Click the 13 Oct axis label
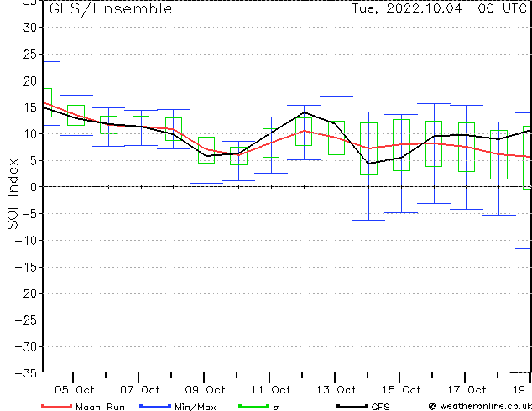 (336, 390)
